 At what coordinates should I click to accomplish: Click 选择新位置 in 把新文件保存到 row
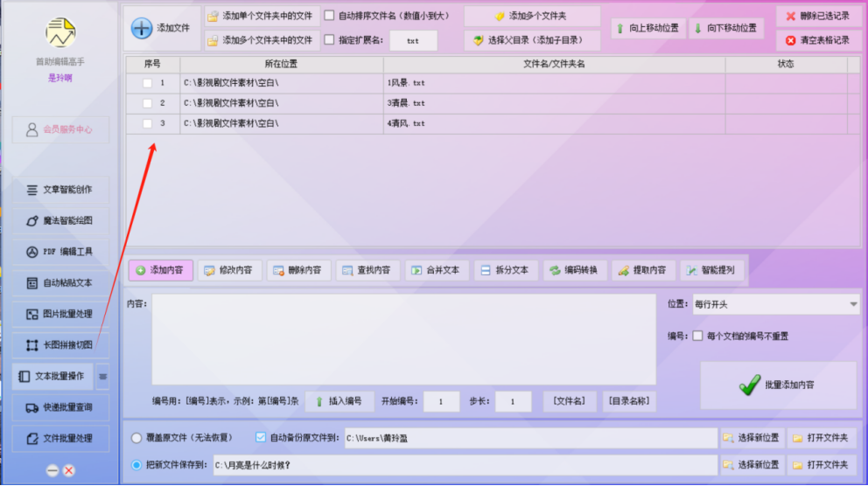(x=752, y=465)
